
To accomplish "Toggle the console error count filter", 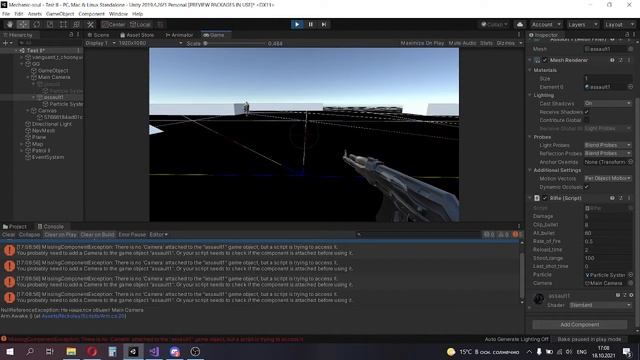I will [x=517, y=235].
